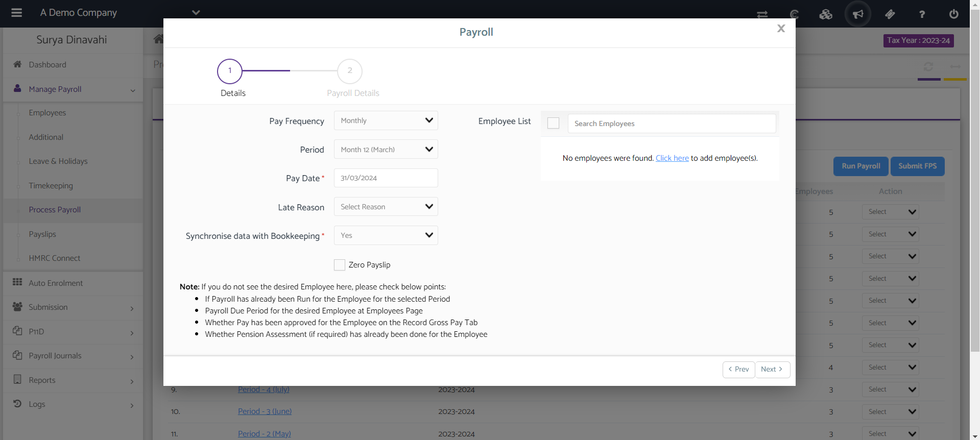The height and width of the screenshot is (440, 980).
Task: Click the tag icon in header
Action: [x=890, y=14]
